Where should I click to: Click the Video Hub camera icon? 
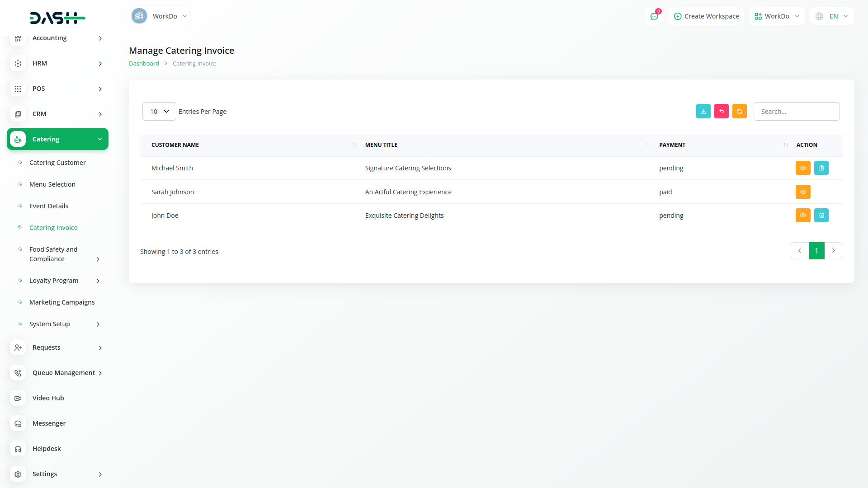[18, 398]
